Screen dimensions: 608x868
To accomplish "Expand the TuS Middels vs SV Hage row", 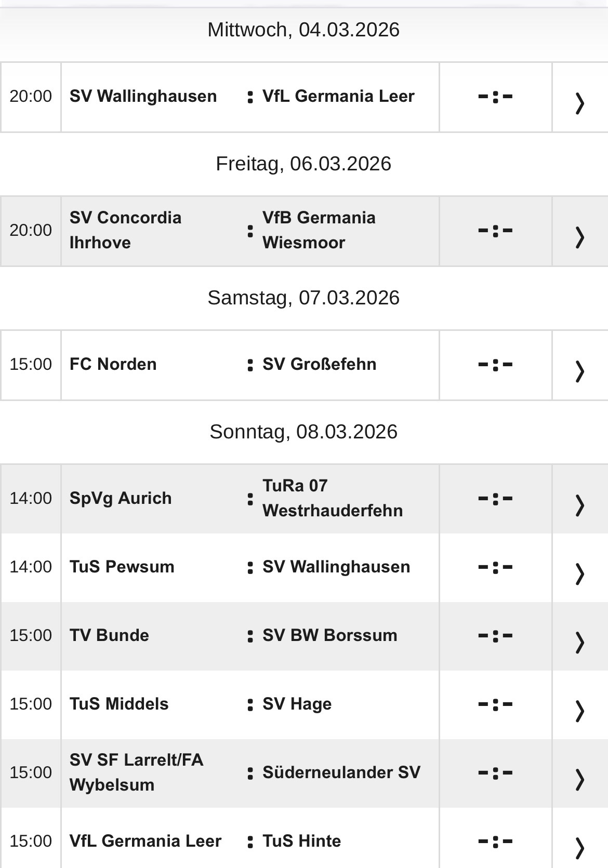I will pos(578,704).
